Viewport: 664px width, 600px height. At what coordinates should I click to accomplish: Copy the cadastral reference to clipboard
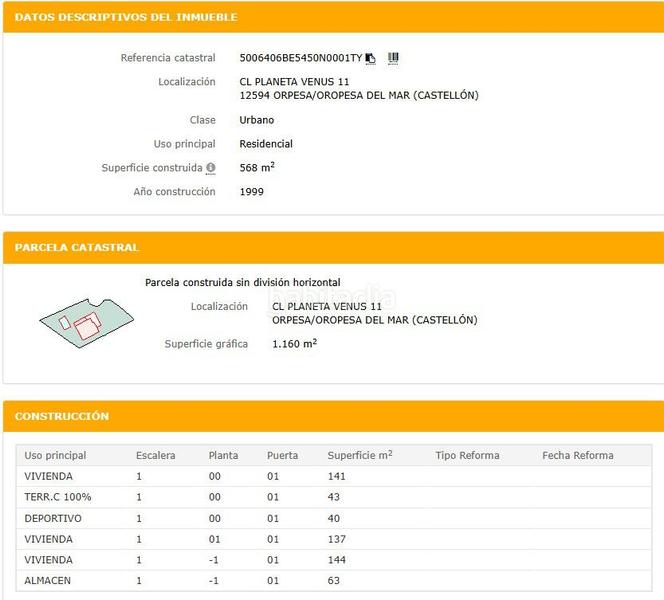(371, 58)
